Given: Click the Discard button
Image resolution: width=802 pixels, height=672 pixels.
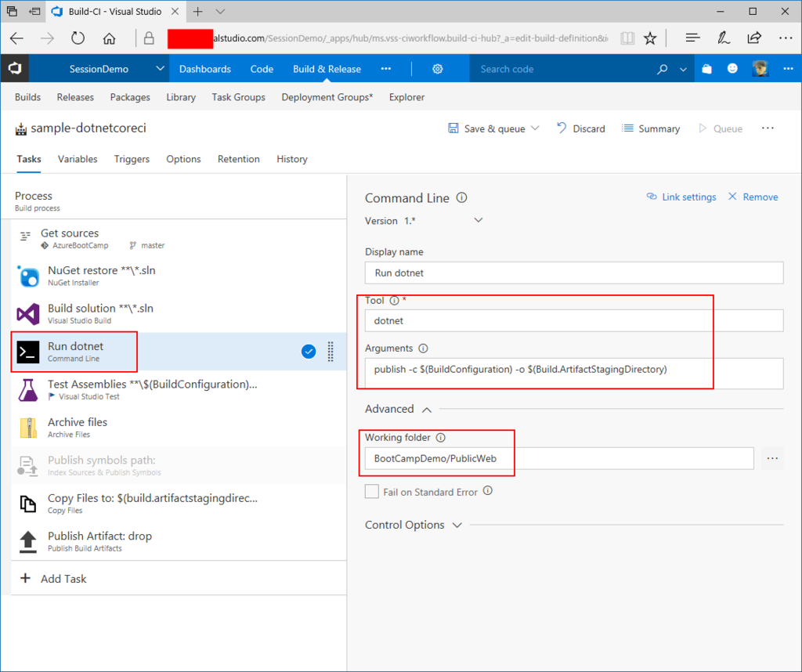Looking at the screenshot, I should (x=580, y=128).
